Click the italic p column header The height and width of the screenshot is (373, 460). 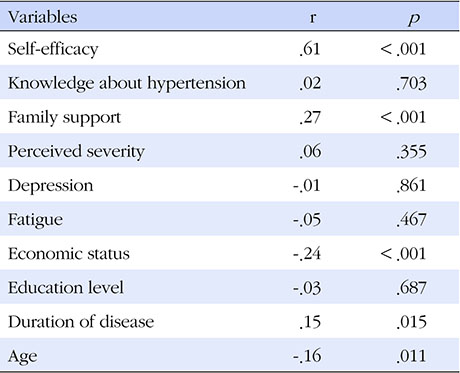pos(413,19)
